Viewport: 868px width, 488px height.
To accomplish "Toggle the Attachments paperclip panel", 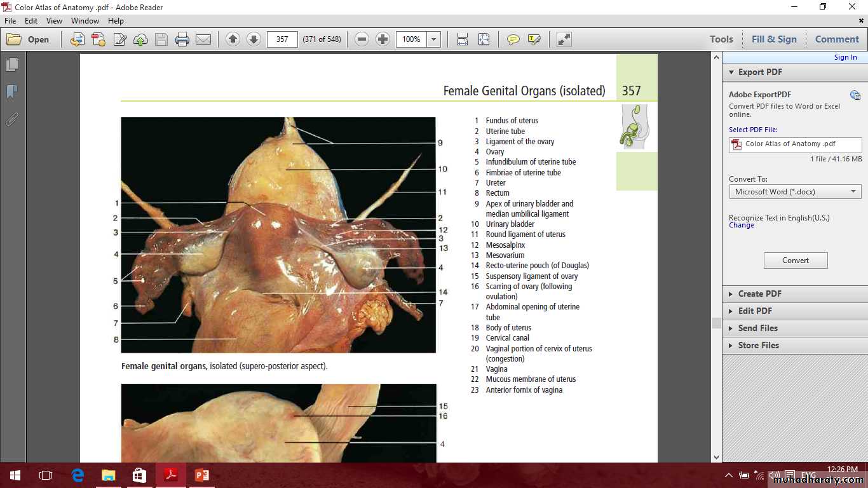I will click(12, 119).
